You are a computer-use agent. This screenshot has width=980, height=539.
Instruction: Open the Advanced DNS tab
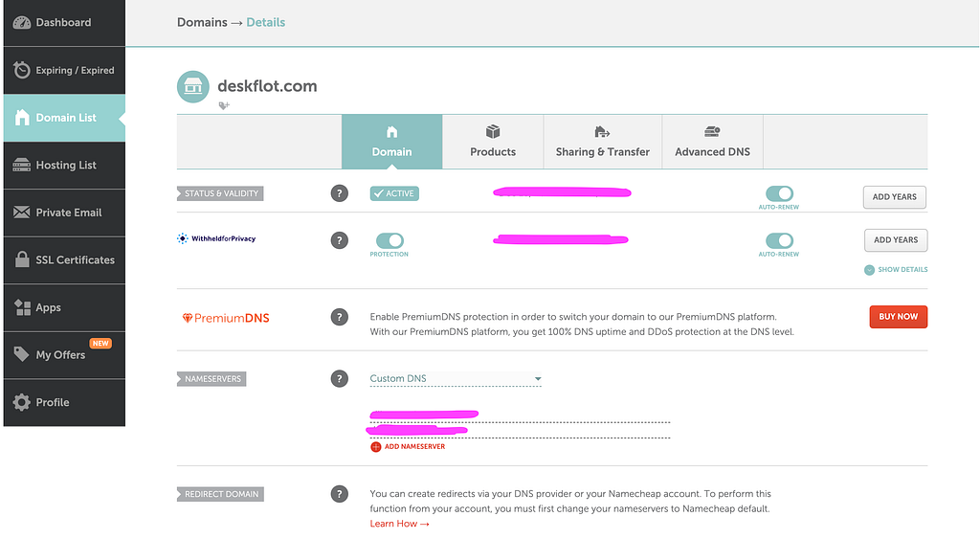point(712,142)
